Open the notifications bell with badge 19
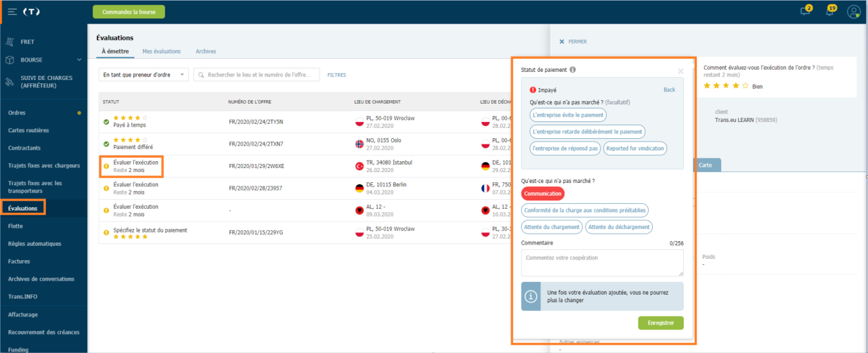 (x=831, y=11)
